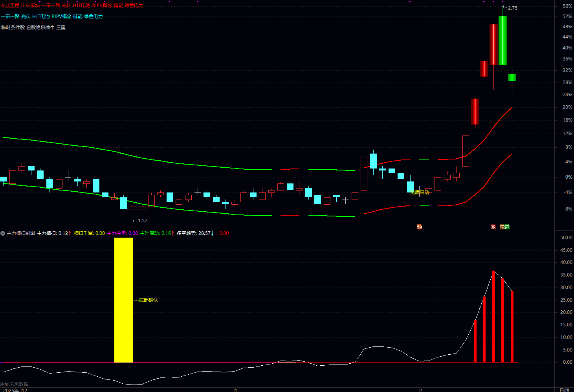
Task: Click the 主升启动: 0.16 value
Action: click(156, 233)
